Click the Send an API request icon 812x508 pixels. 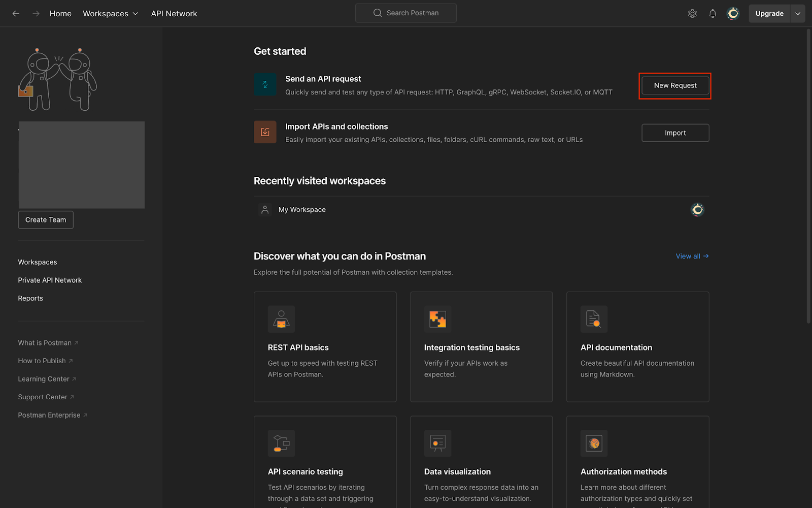click(264, 84)
